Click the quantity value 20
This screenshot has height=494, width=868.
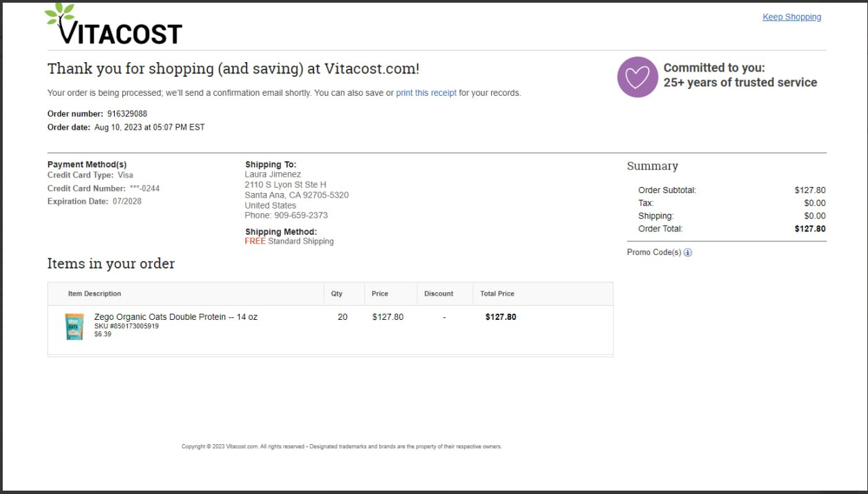pyautogui.click(x=342, y=317)
